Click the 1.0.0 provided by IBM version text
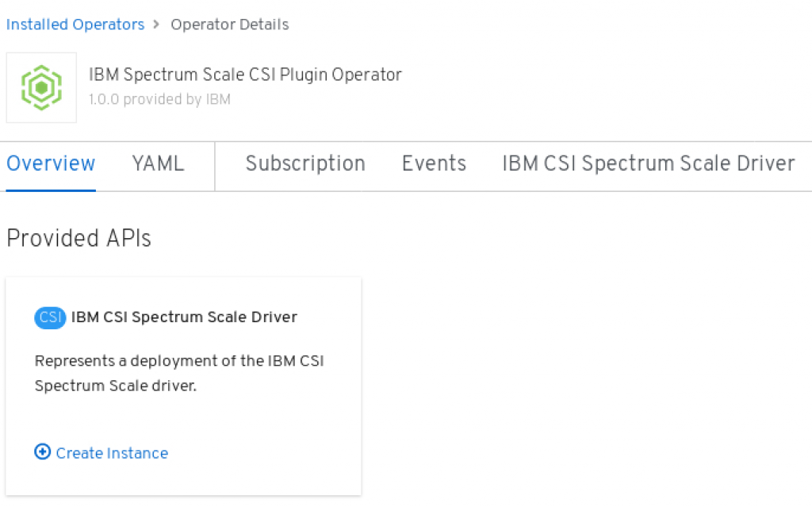Screen dimensions: 812x507 tap(159, 99)
